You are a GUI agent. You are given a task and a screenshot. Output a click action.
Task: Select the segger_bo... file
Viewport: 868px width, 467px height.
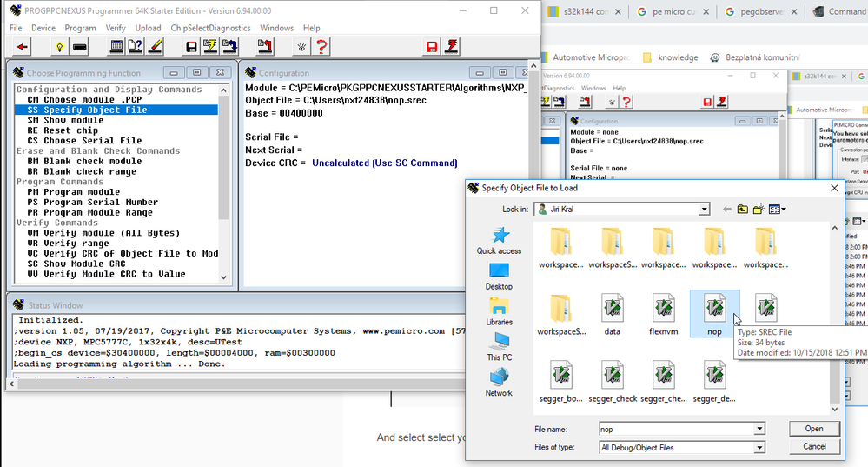coord(560,382)
